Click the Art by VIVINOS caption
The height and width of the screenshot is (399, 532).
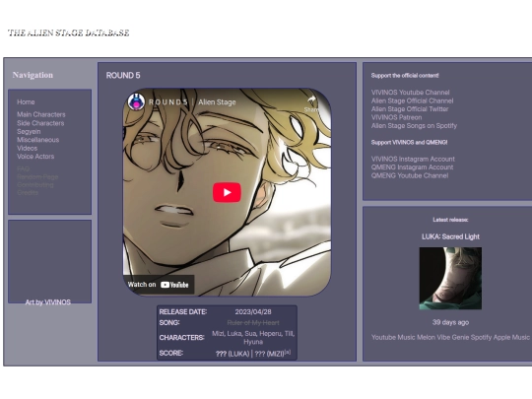coord(48,302)
